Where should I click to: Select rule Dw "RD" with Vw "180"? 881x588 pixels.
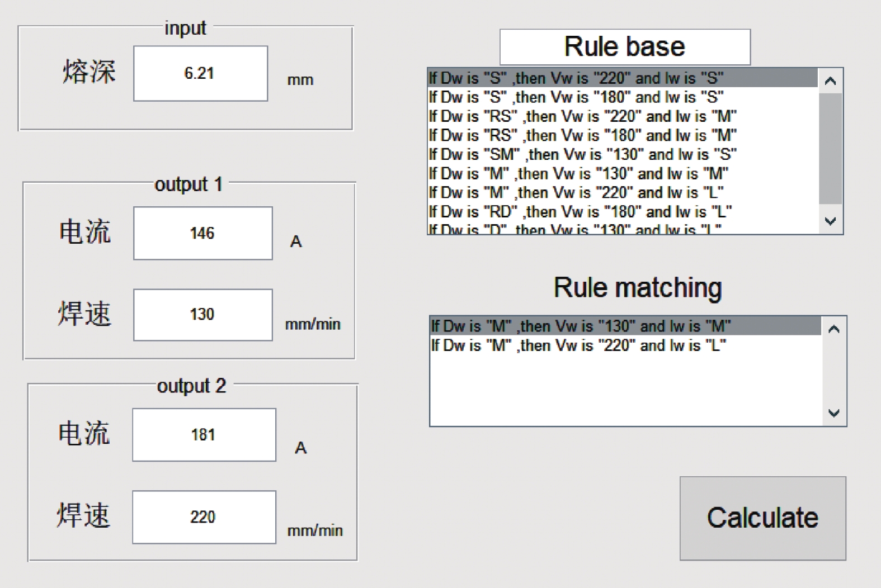tap(580, 212)
